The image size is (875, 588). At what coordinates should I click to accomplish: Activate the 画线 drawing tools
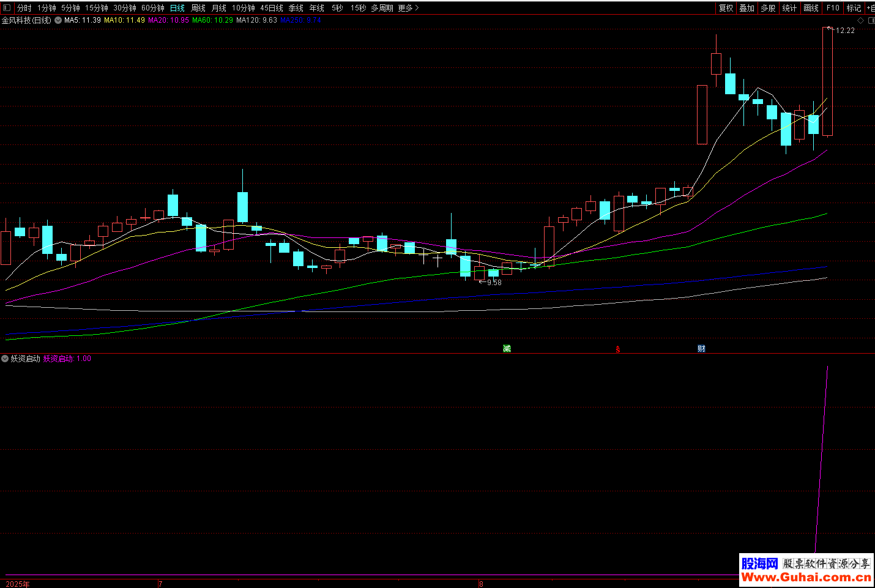pos(811,8)
